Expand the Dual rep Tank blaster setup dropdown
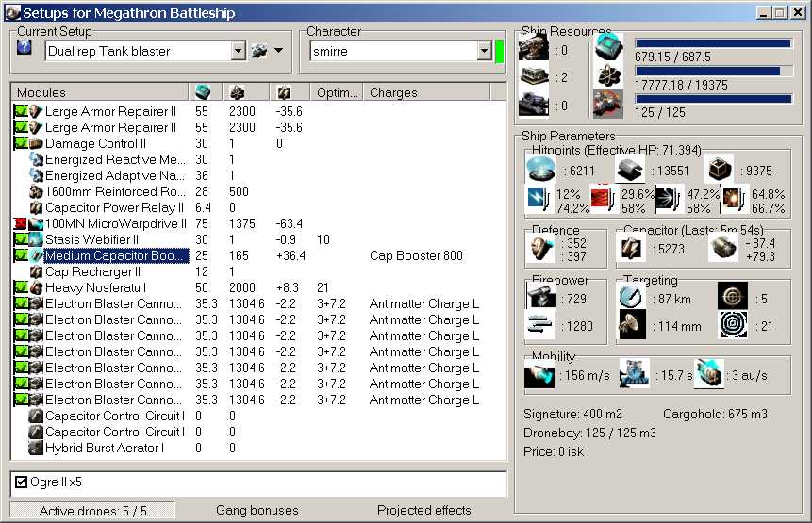The height and width of the screenshot is (523, 812). click(239, 51)
